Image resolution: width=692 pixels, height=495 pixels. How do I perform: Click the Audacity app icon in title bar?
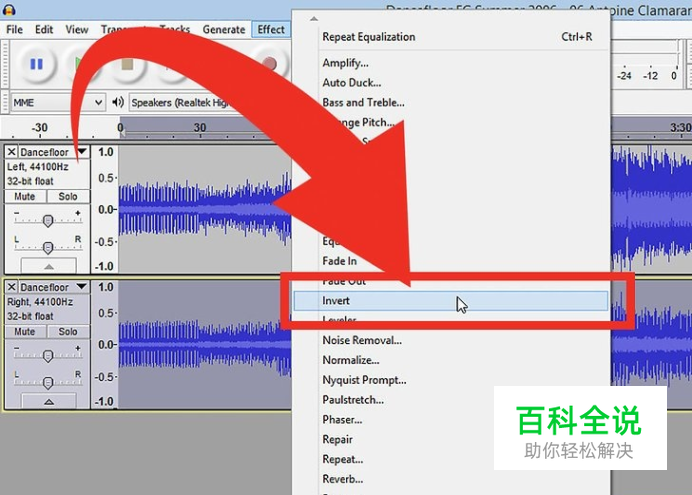click(x=9, y=9)
